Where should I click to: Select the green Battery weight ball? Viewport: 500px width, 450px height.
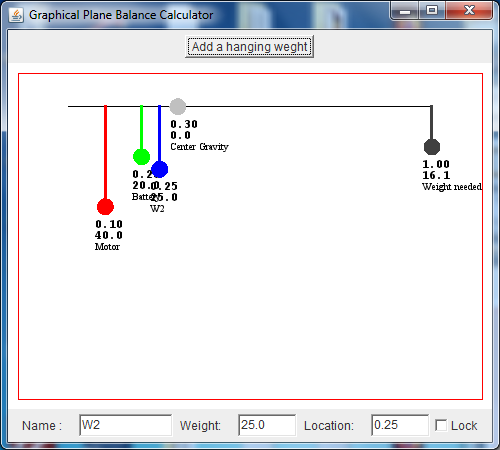pyautogui.click(x=141, y=157)
